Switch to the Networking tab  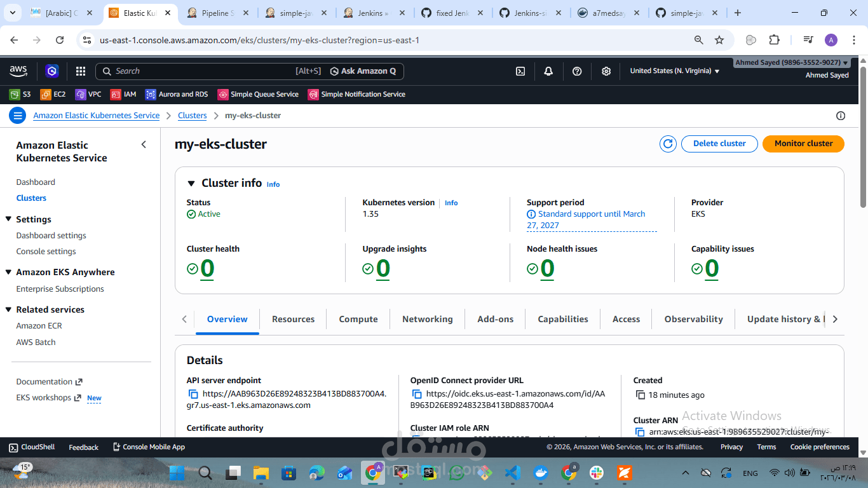point(428,319)
